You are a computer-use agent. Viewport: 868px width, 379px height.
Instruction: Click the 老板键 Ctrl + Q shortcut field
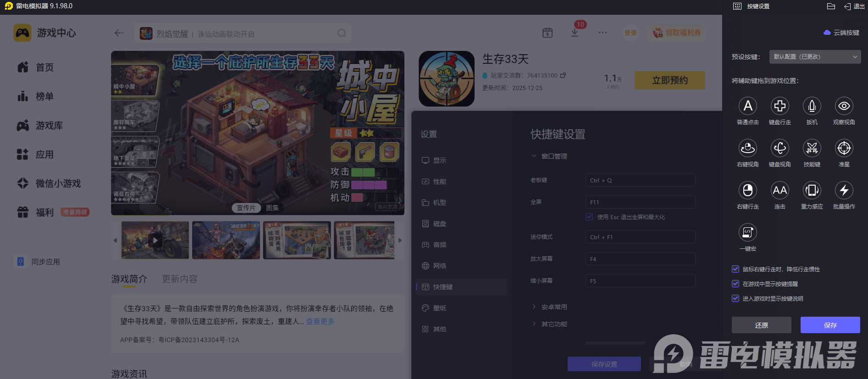click(x=641, y=180)
